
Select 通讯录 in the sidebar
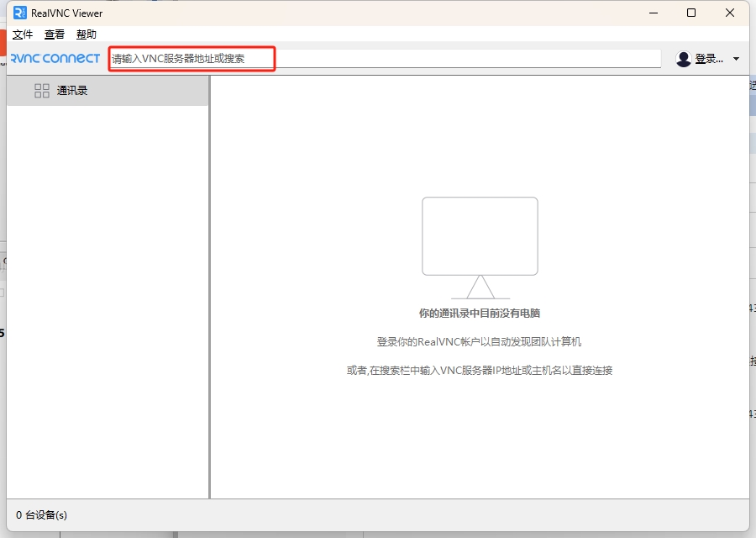click(x=108, y=91)
